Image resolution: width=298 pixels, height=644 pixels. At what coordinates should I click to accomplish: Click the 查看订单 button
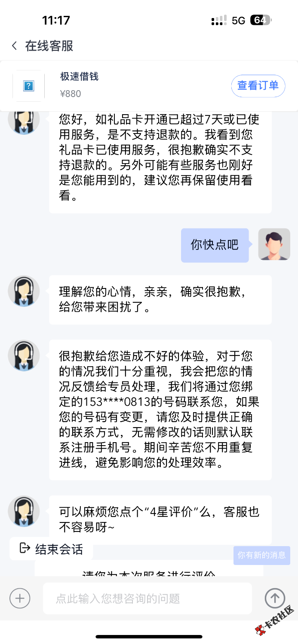pyautogui.click(x=258, y=85)
